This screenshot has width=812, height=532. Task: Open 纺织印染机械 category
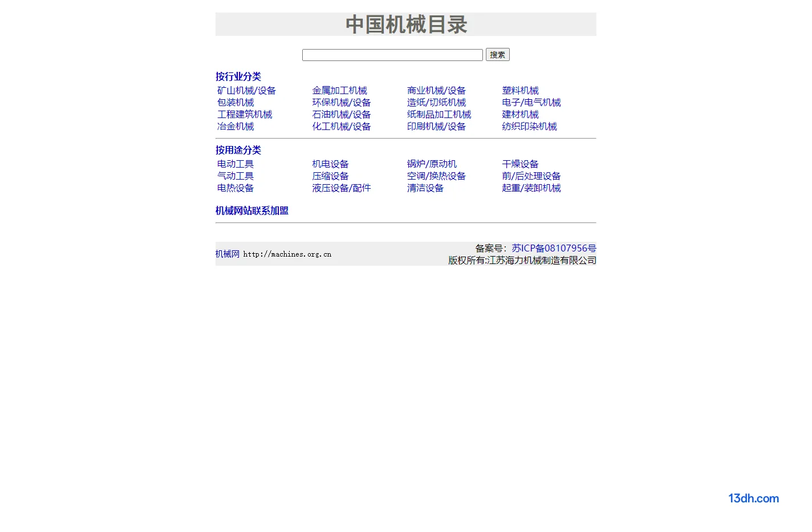tap(529, 127)
